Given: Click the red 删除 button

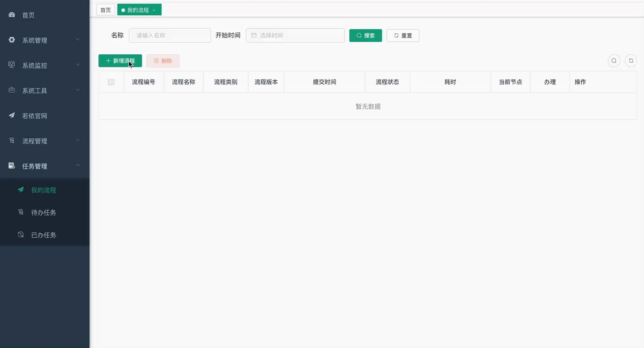Looking at the screenshot, I should point(163,61).
